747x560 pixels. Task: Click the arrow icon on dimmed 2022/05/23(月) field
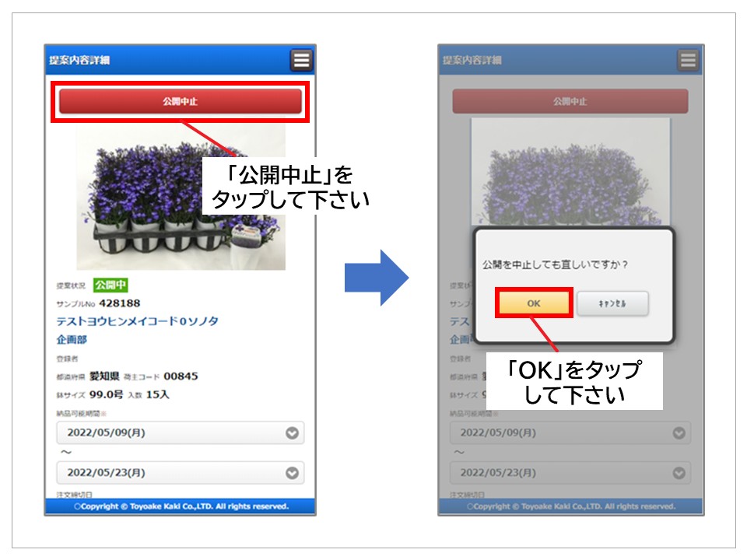pos(679,472)
